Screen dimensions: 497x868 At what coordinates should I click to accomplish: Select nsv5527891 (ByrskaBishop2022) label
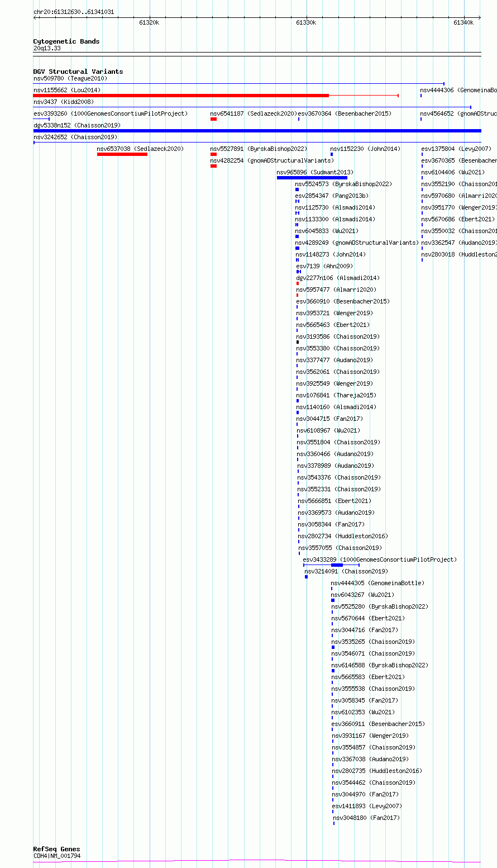click(259, 149)
